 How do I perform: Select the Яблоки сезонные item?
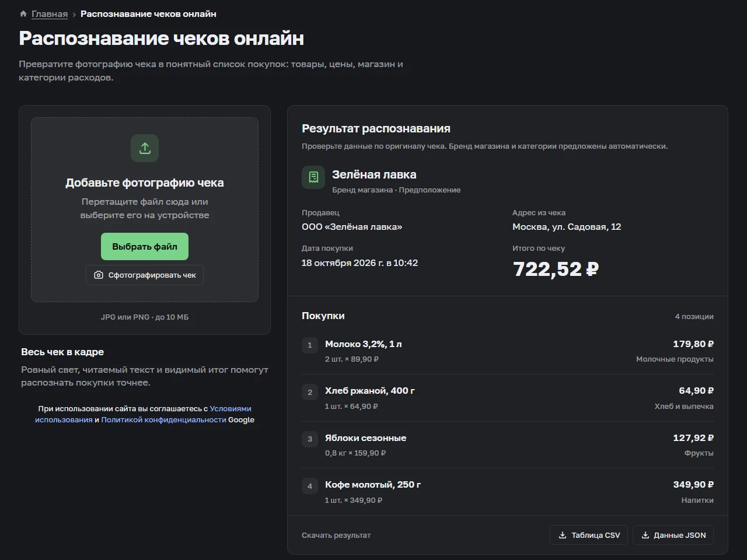508,445
